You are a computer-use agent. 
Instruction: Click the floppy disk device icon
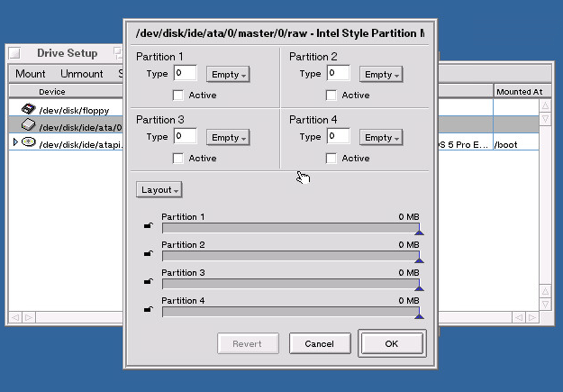[x=28, y=110]
